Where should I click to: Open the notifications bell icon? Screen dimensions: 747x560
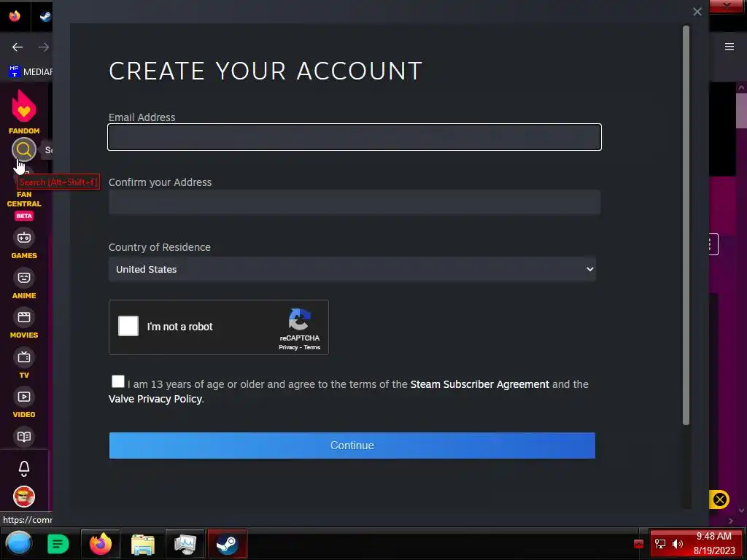(x=24, y=469)
